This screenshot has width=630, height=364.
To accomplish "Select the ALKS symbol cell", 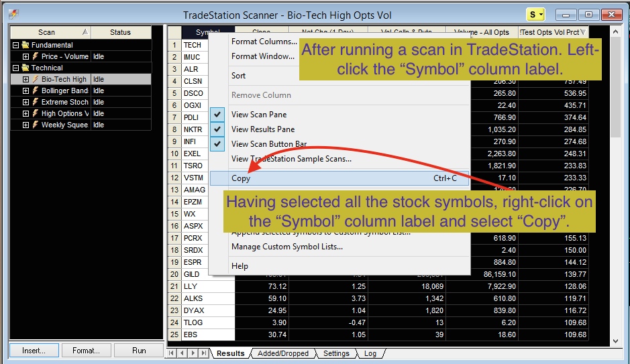I will [208, 298].
